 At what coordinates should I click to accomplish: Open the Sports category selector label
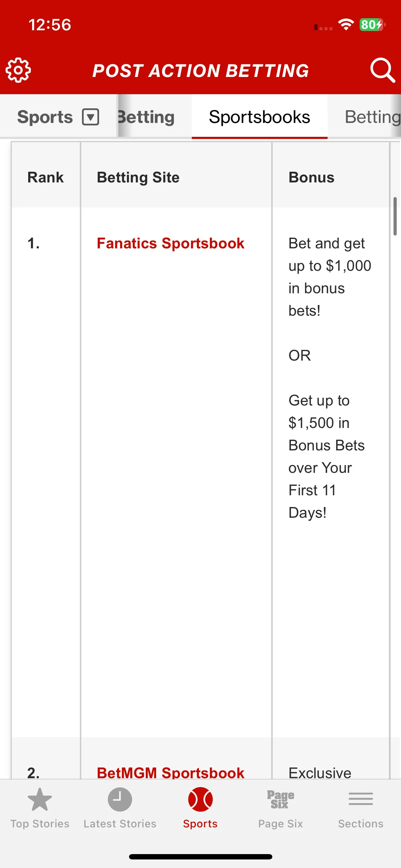point(45,117)
